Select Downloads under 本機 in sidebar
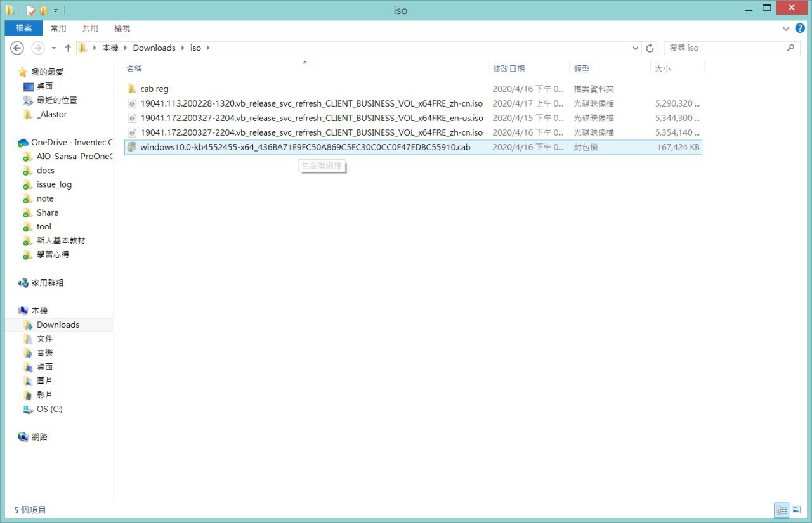The image size is (812, 523). click(x=58, y=325)
